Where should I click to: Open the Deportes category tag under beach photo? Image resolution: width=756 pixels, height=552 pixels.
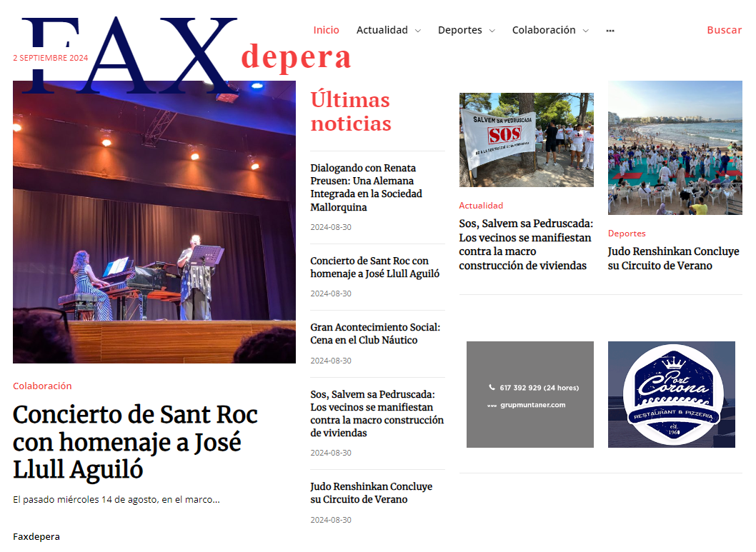pos(626,233)
